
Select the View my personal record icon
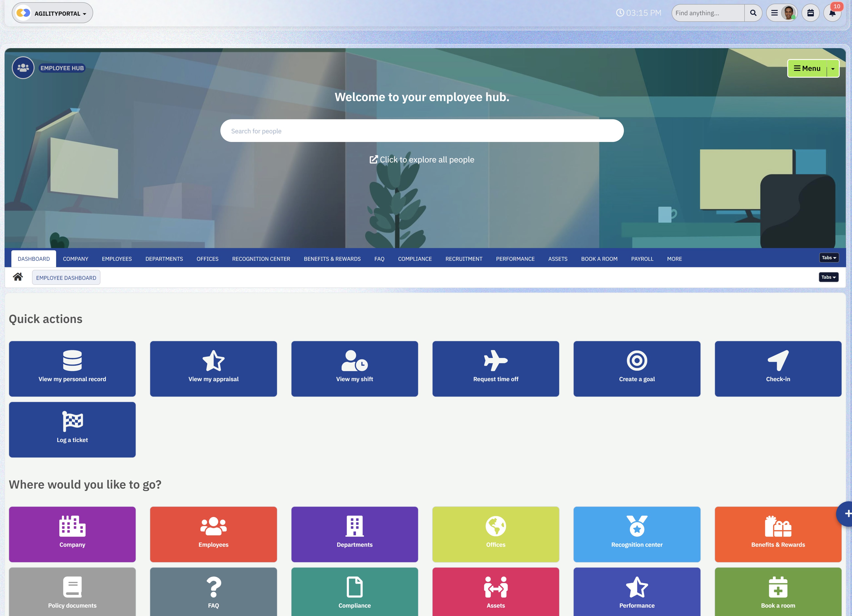coord(72,361)
